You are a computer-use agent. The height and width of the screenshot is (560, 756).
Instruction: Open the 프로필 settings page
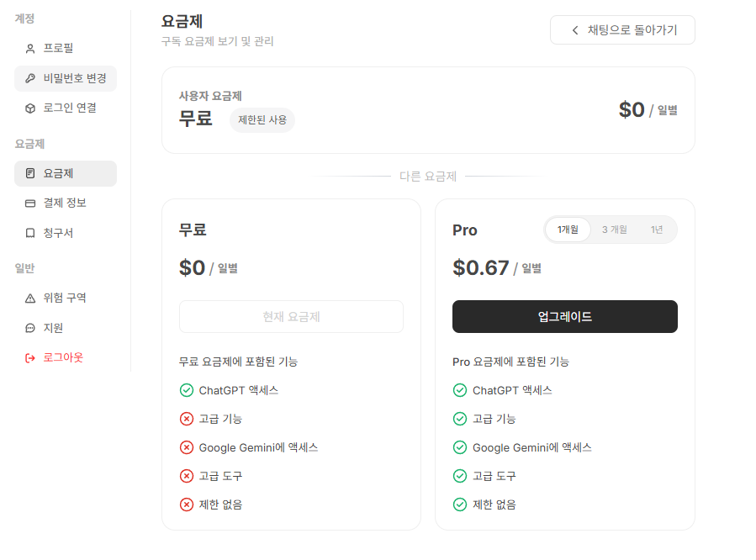pos(66,49)
